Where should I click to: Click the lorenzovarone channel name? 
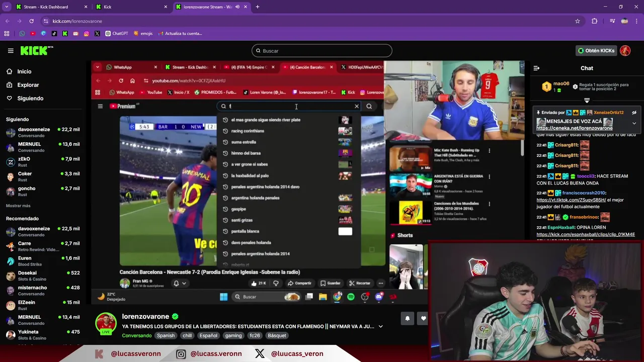145,317
